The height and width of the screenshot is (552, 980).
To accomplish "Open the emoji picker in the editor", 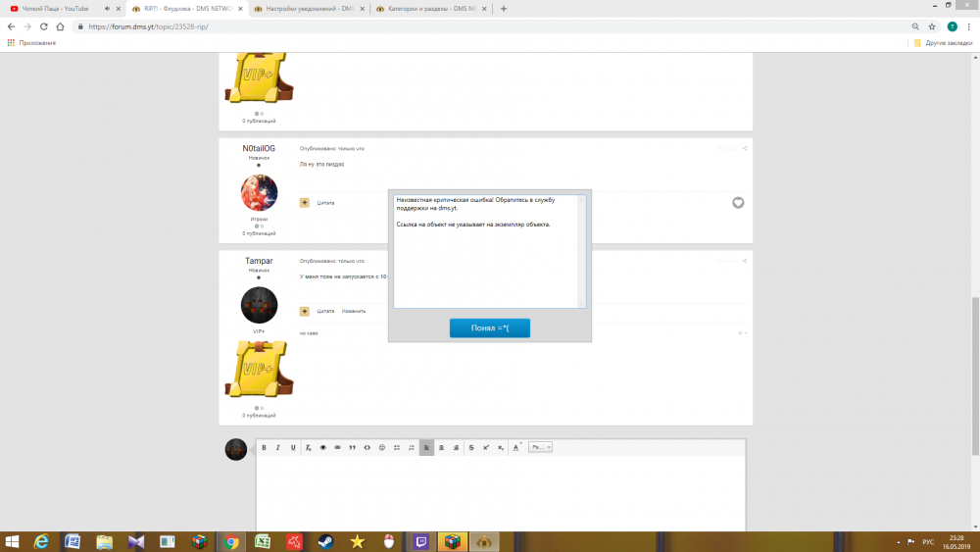I will pos(381,447).
